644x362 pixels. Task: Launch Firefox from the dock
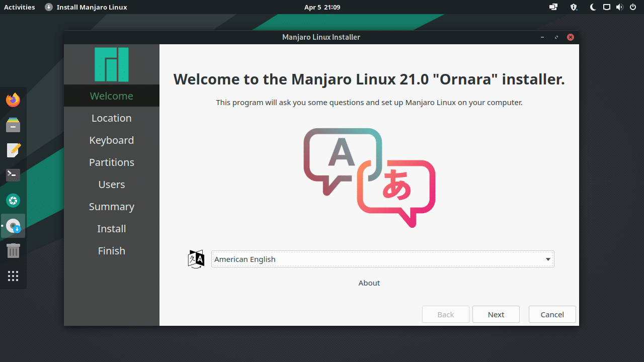[13, 100]
